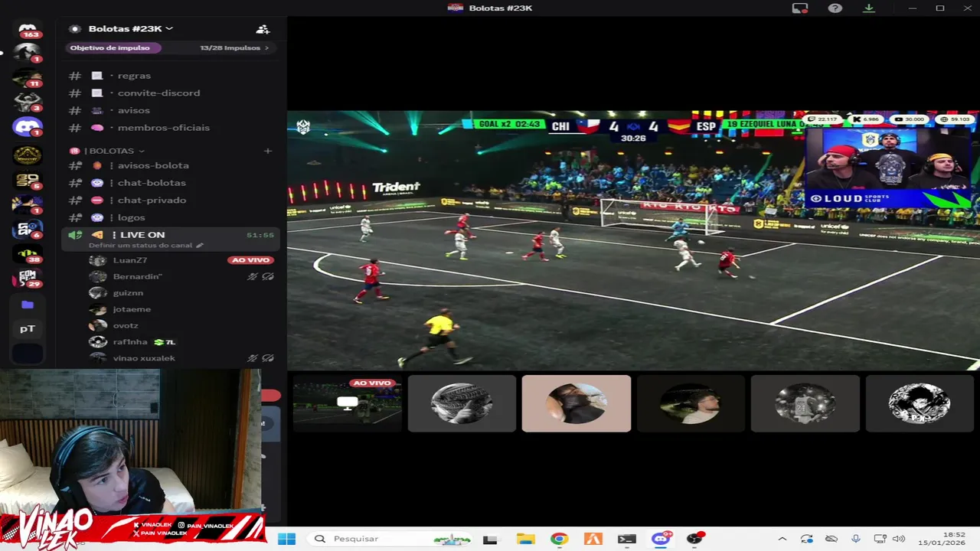Open the convite-discord channel

[x=170, y=93]
